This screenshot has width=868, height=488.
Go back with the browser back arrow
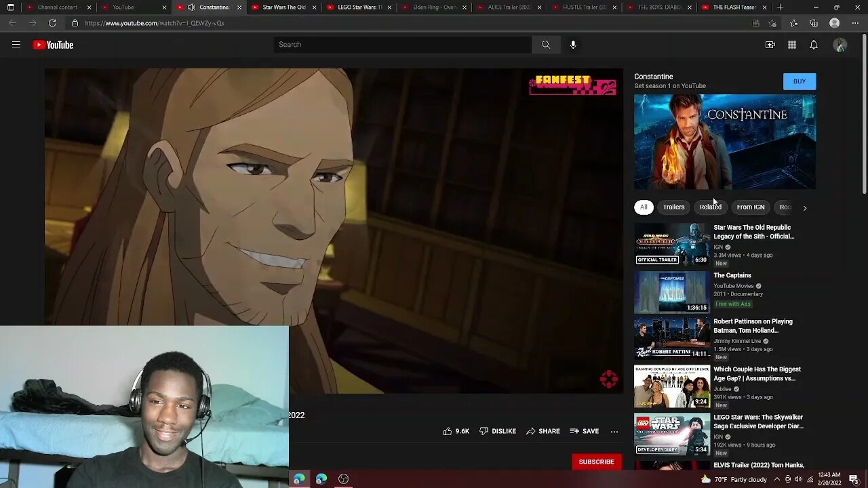tap(12, 23)
